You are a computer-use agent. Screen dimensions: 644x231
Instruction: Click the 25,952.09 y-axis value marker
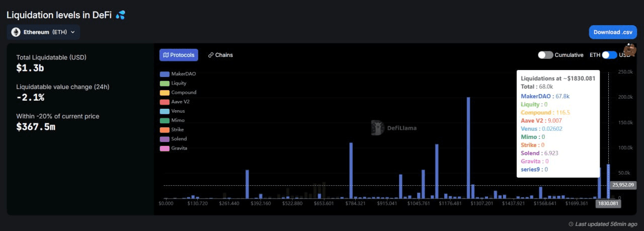click(624, 185)
